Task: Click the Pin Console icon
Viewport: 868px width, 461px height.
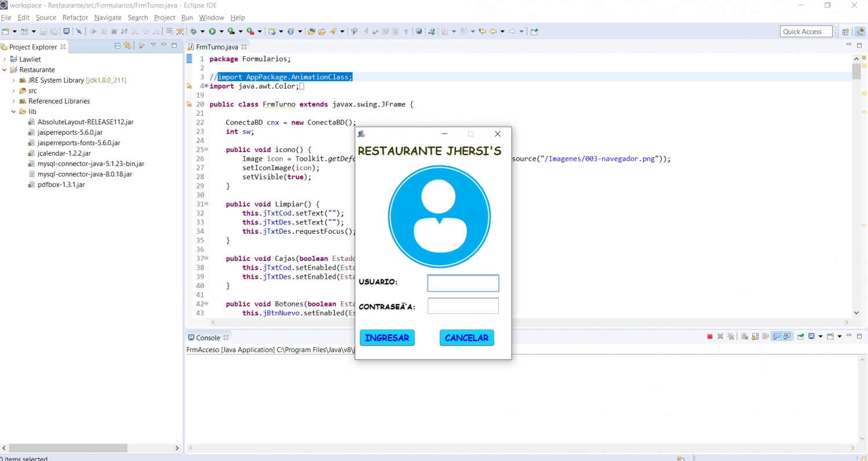Action: 801,336
